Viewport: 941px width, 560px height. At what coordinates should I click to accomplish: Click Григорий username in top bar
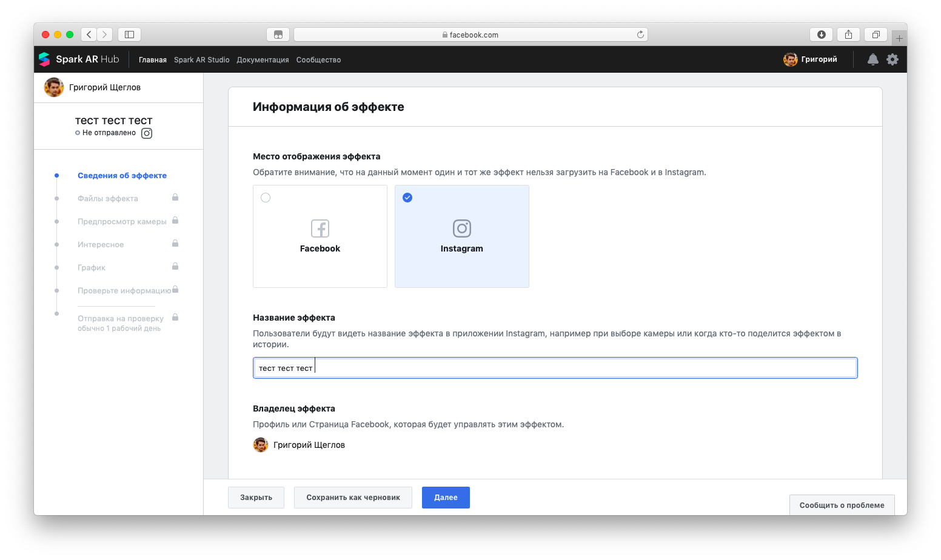(x=819, y=59)
